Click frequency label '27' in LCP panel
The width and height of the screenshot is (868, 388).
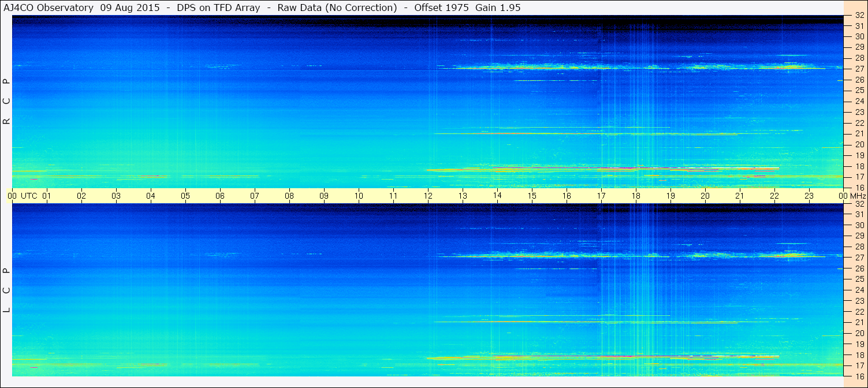coord(859,258)
